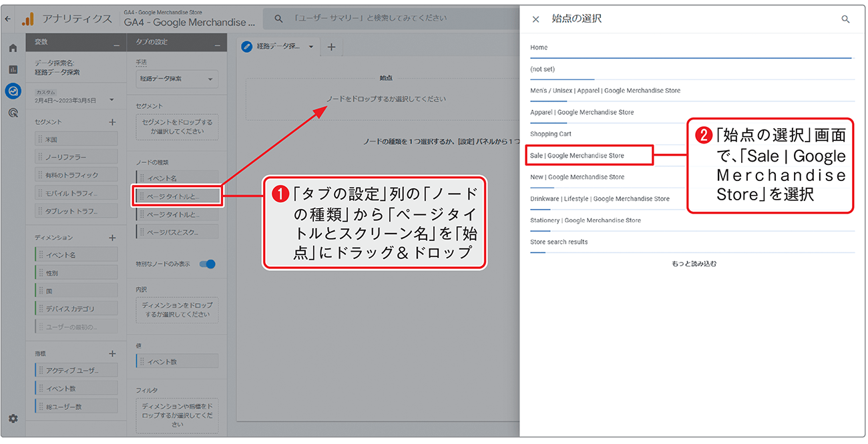Add a new dimension with plus icon

pos(112,238)
